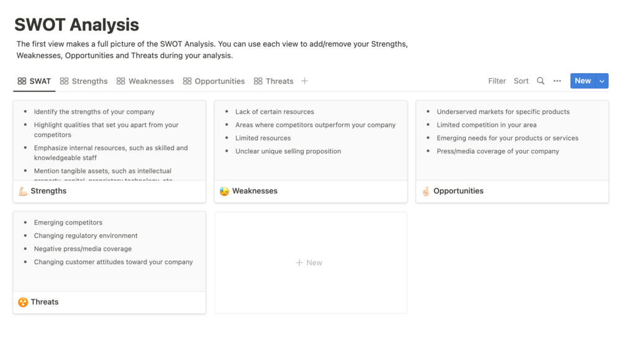Click the blue New button
624x364 pixels.
tap(582, 81)
